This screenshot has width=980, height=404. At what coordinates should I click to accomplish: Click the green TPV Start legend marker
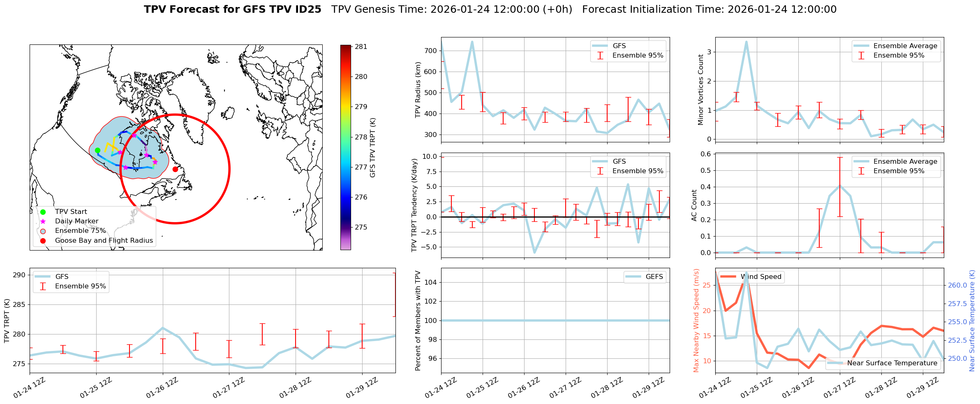pos(43,212)
